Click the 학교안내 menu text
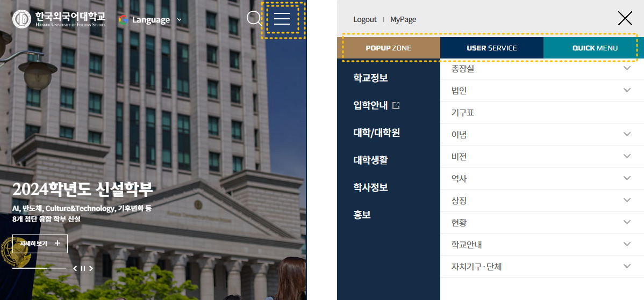 [x=467, y=245]
